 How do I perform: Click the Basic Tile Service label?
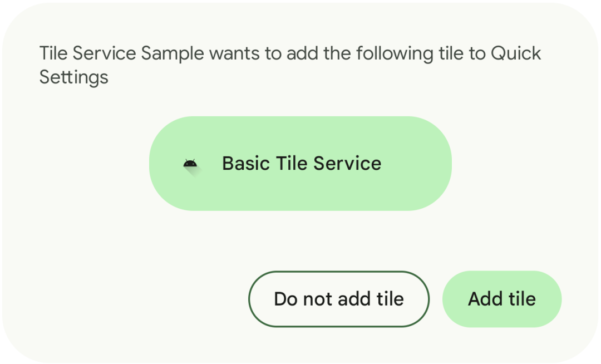tap(301, 164)
